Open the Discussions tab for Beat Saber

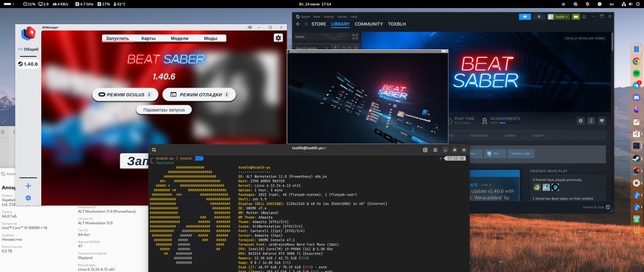[x=479, y=135]
